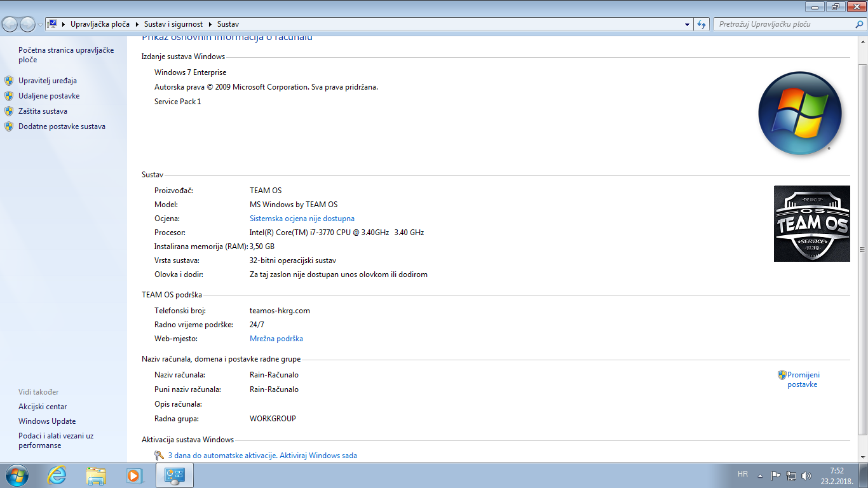Select Upravljačka ploča breadcrumb

[x=100, y=24]
